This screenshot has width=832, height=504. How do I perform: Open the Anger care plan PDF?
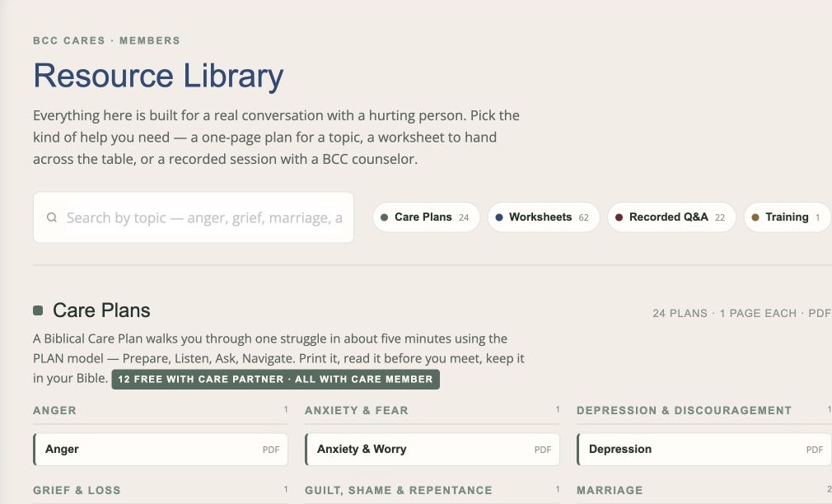[x=161, y=450]
